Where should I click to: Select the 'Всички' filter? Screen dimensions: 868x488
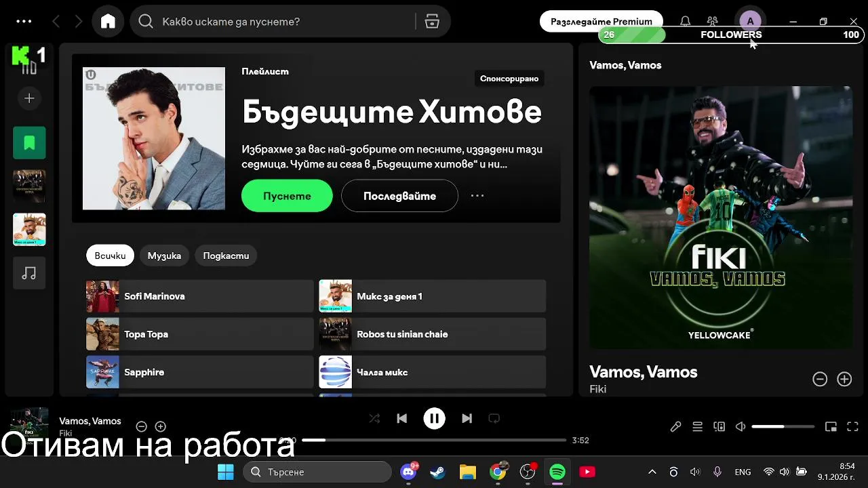coord(110,256)
